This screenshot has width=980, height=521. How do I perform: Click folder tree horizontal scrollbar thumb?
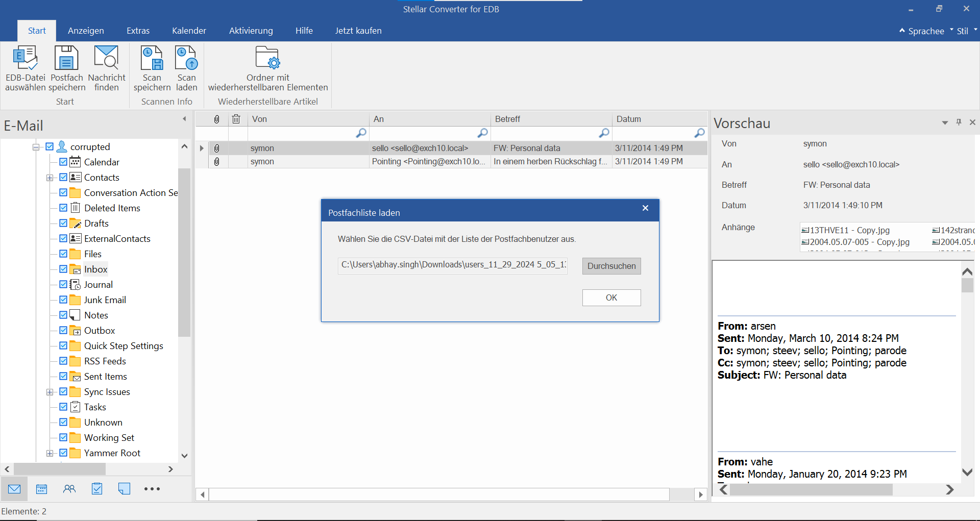[x=59, y=468]
